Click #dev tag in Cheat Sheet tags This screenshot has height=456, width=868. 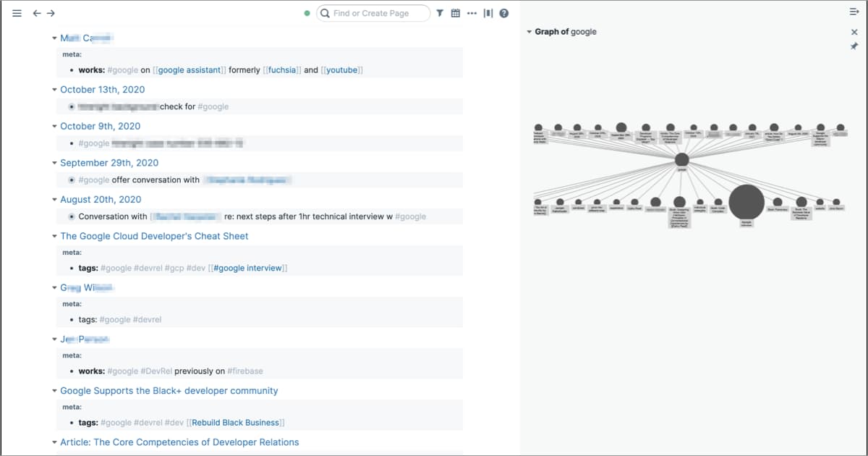195,268
